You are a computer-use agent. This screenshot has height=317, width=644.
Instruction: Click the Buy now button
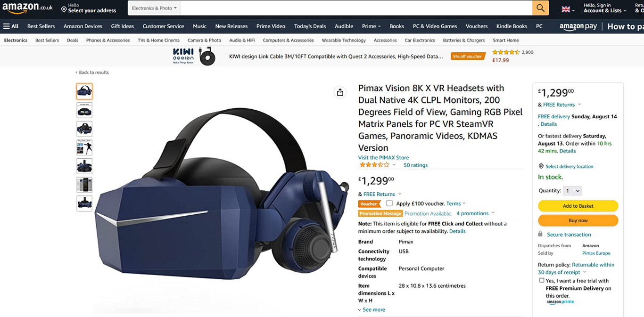[x=578, y=220]
